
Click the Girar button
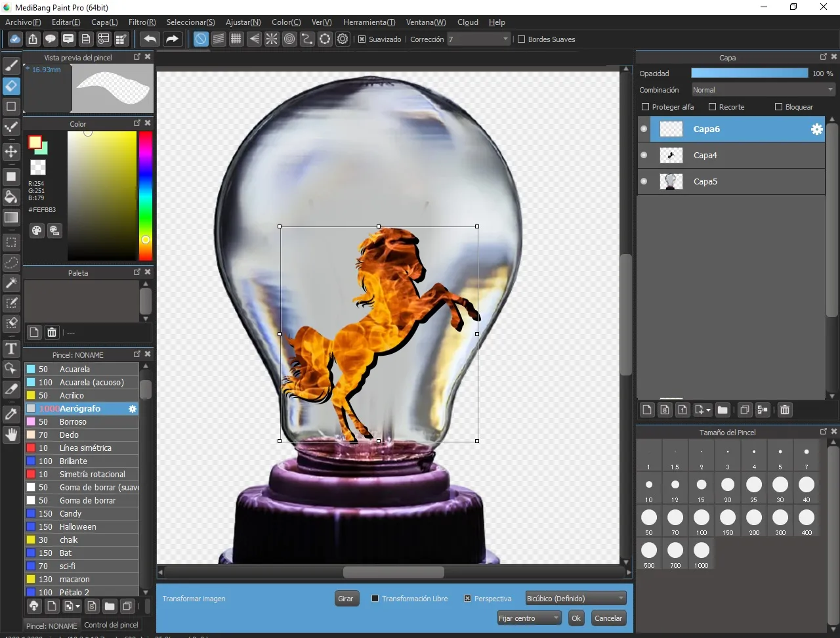pos(346,599)
